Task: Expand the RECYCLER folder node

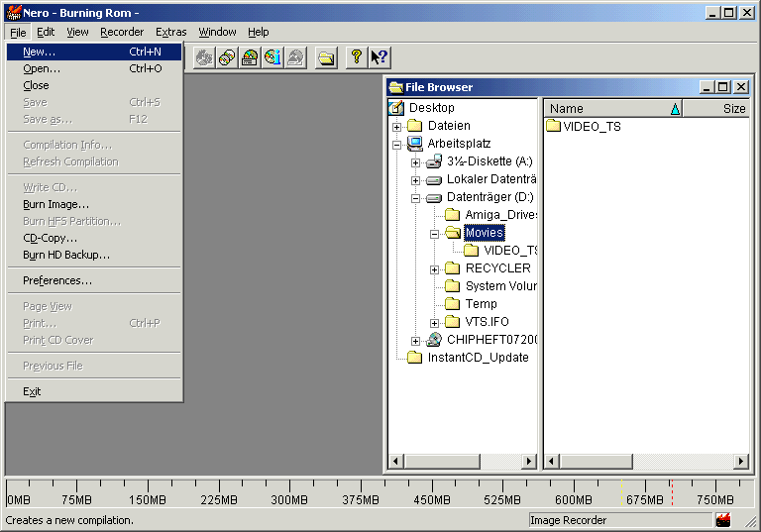Action: (x=435, y=269)
